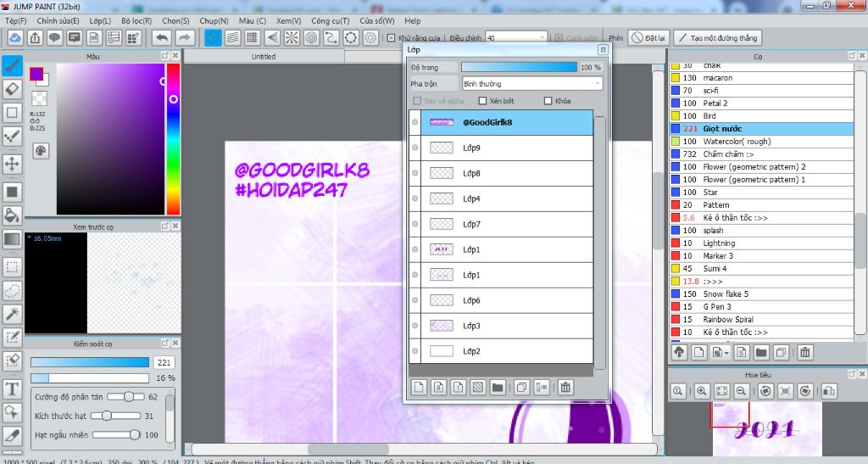This screenshot has height=464, width=868.
Task: Delete layer with trash icon in Lớp panel
Action: coord(565,388)
